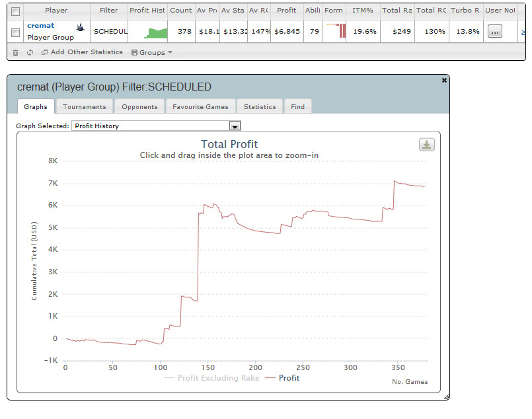This screenshot has height=419, width=532.
Task: Open the Tournaments tab
Action: pos(85,106)
